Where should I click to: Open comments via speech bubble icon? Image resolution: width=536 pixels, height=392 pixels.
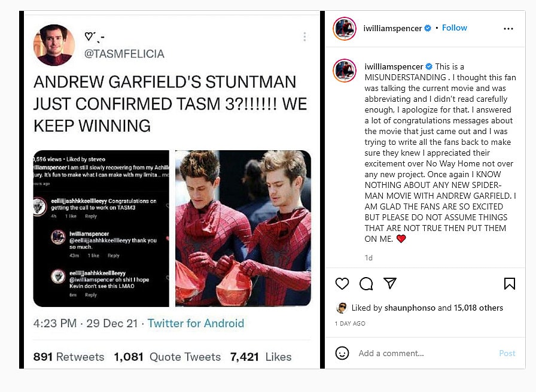(x=366, y=284)
